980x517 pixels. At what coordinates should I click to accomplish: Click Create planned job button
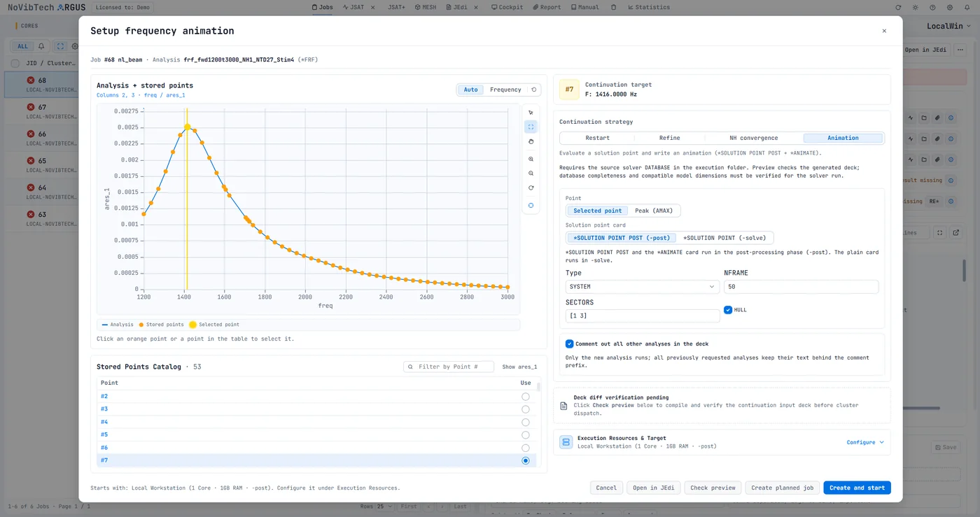tap(782, 488)
